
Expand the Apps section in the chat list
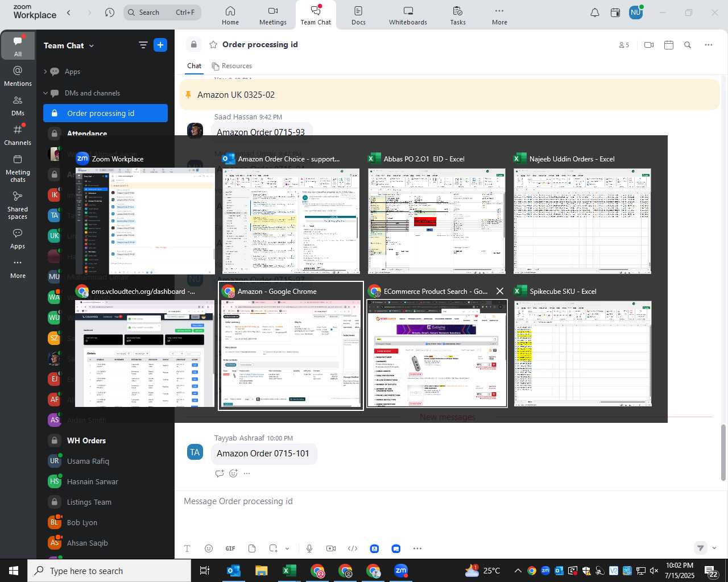pyautogui.click(x=45, y=72)
